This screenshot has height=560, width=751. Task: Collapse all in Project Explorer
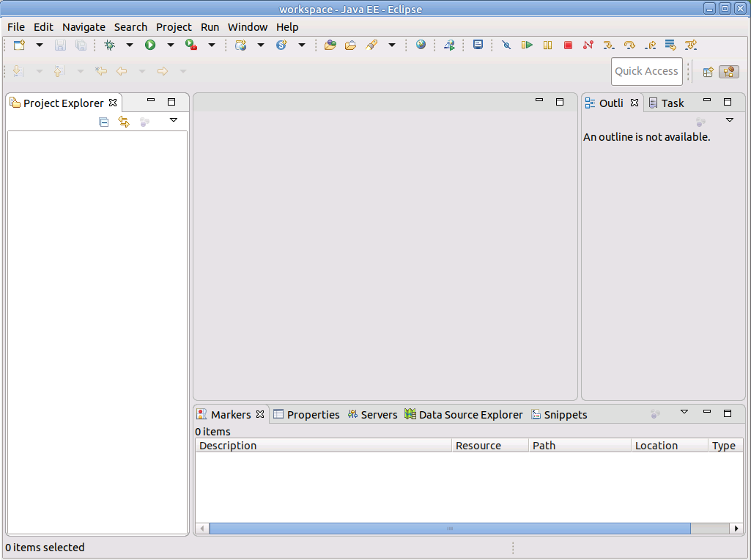click(103, 122)
